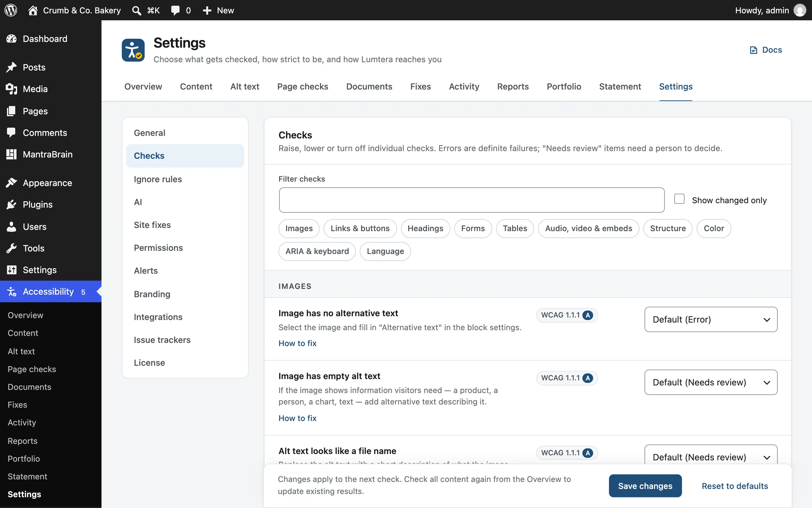Toggle the Audio, video & embeds filter chip

click(x=588, y=229)
